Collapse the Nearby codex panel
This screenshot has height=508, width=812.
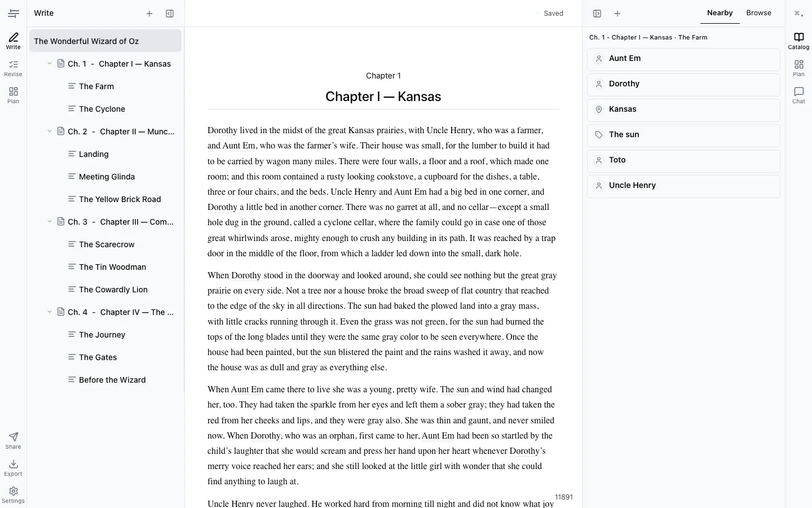click(x=597, y=13)
